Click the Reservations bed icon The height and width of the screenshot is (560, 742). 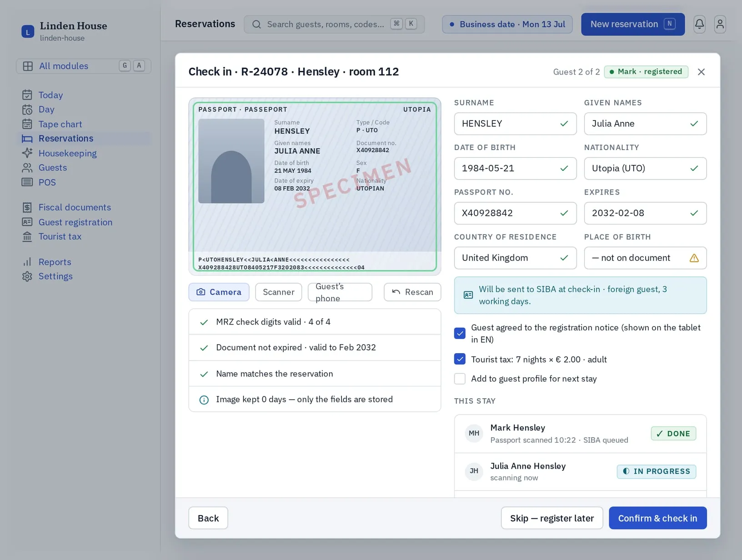pyautogui.click(x=27, y=139)
